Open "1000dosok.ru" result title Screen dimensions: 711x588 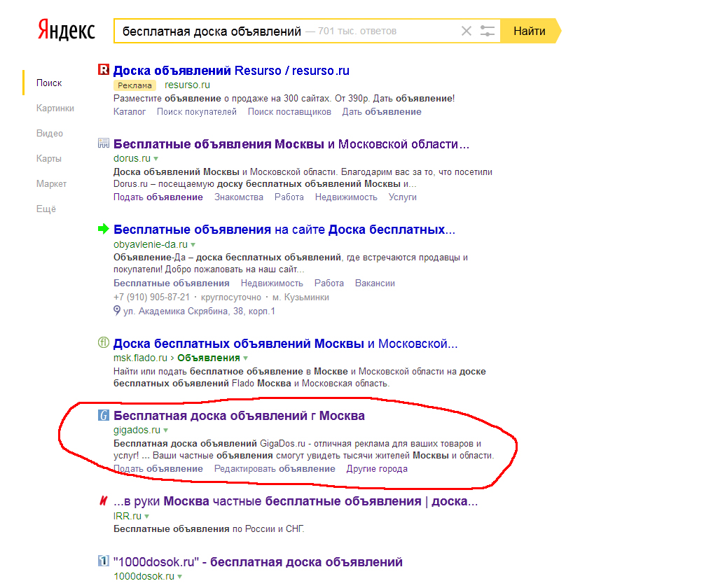point(258,562)
